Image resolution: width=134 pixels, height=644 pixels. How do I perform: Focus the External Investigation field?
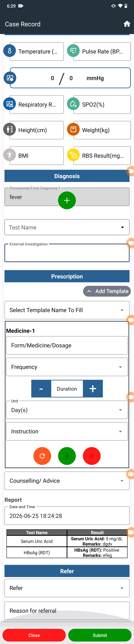(x=67, y=253)
